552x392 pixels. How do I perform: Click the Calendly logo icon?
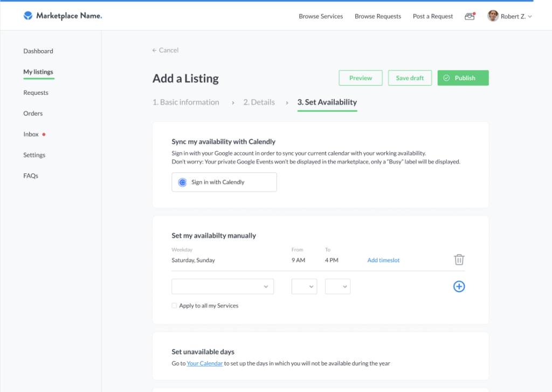click(182, 182)
